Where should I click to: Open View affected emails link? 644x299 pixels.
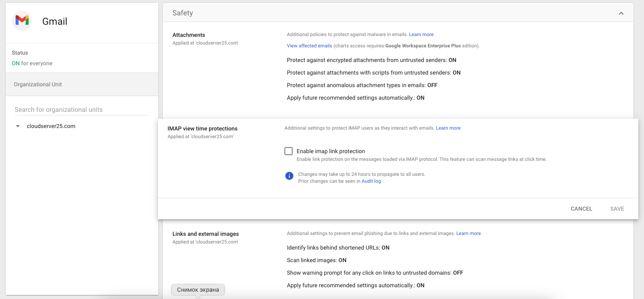[310, 46]
